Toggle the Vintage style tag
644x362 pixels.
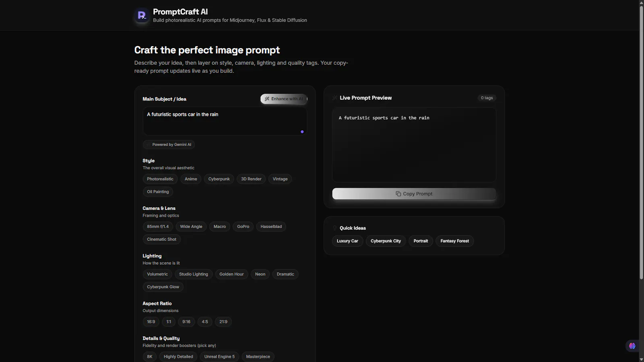point(280,179)
